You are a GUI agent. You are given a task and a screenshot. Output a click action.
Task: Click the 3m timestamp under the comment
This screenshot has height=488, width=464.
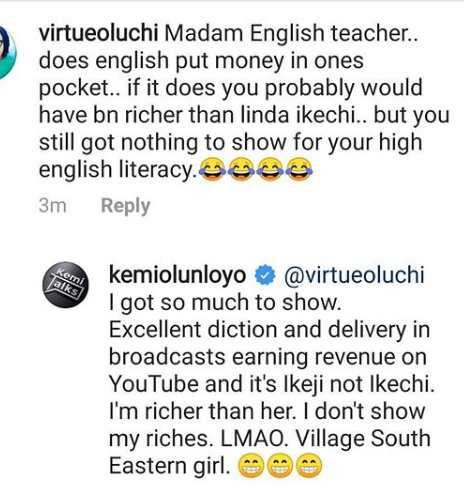52,206
